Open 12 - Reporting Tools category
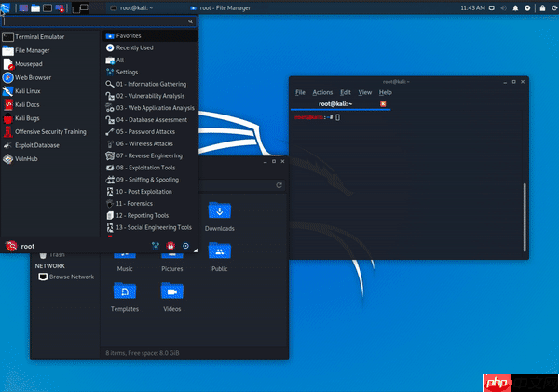The height and width of the screenshot is (392, 559). (150, 215)
